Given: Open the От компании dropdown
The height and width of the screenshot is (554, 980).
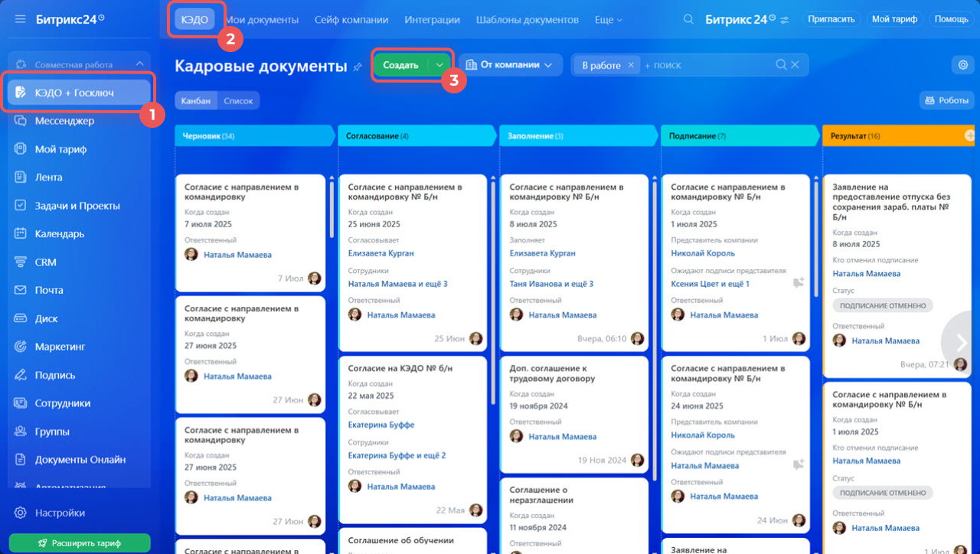Looking at the screenshot, I should click(x=509, y=65).
